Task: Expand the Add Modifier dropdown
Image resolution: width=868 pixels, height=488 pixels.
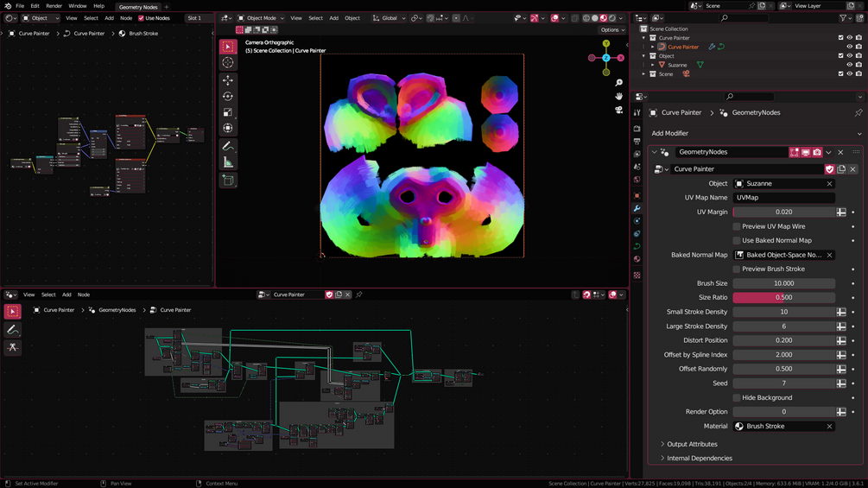Action: (755, 133)
